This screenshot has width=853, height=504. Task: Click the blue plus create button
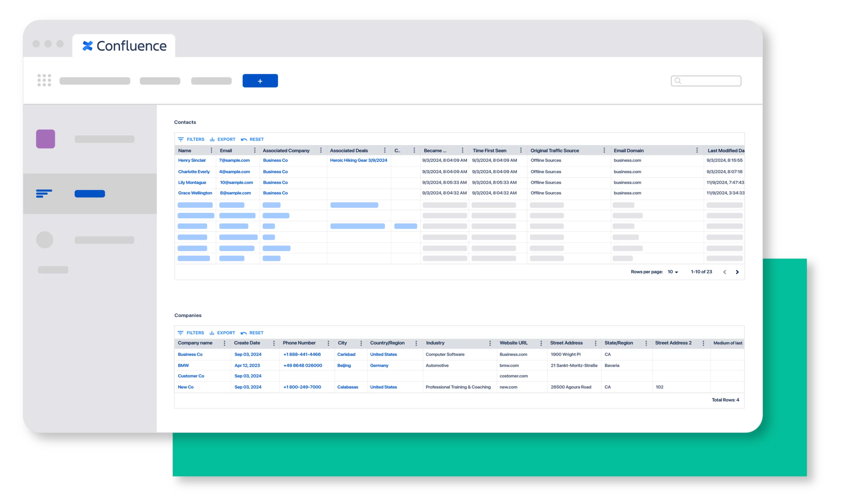tap(260, 81)
